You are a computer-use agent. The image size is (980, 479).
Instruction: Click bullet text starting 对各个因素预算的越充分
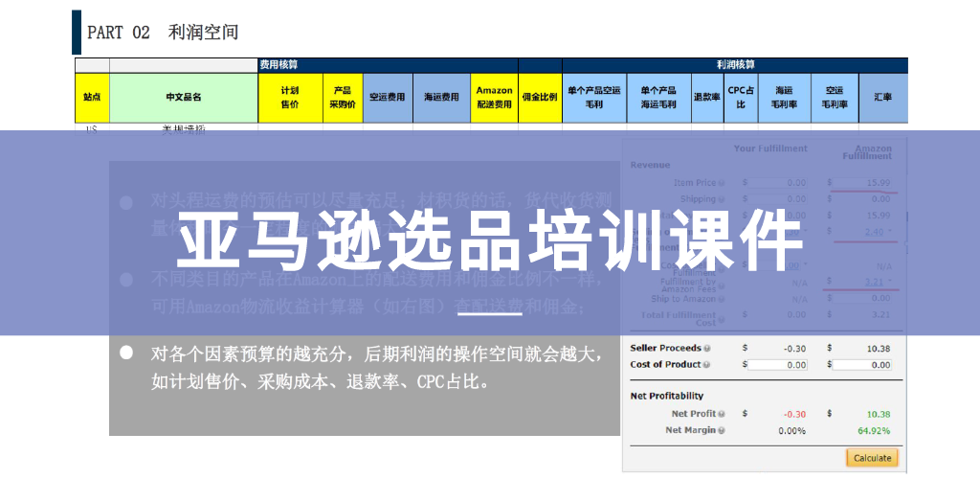[377, 368]
